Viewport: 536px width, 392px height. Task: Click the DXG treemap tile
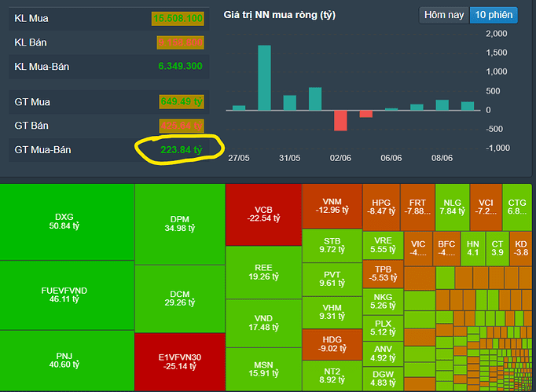pos(67,222)
